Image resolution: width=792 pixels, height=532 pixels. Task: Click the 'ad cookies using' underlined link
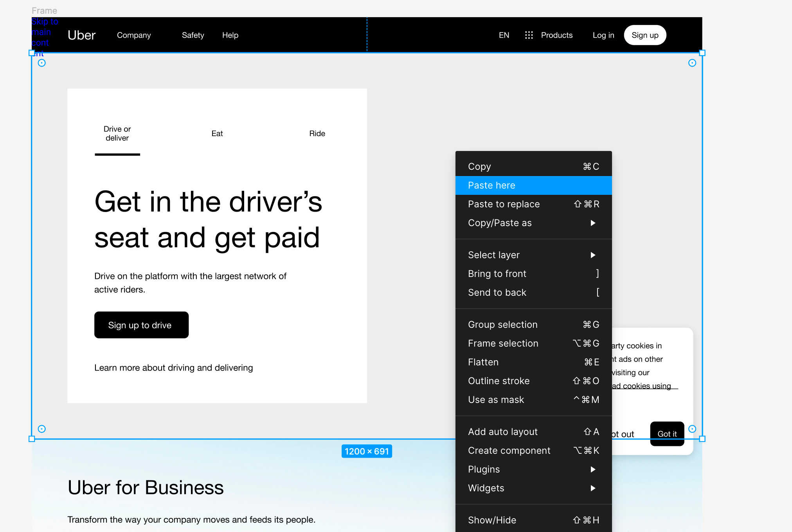(642, 386)
